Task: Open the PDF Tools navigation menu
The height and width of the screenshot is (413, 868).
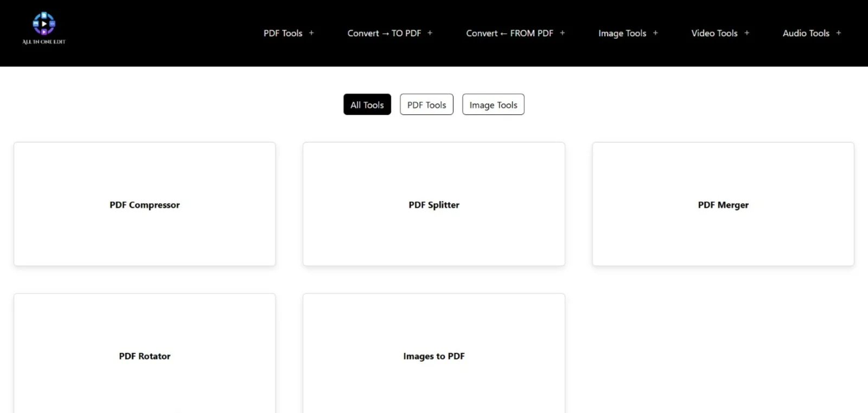Action: pos(283,33)
